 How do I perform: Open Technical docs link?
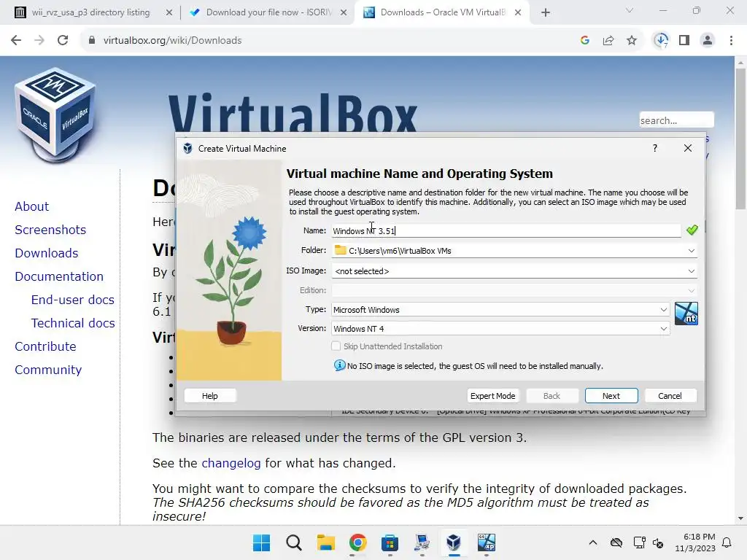point(73,323)
